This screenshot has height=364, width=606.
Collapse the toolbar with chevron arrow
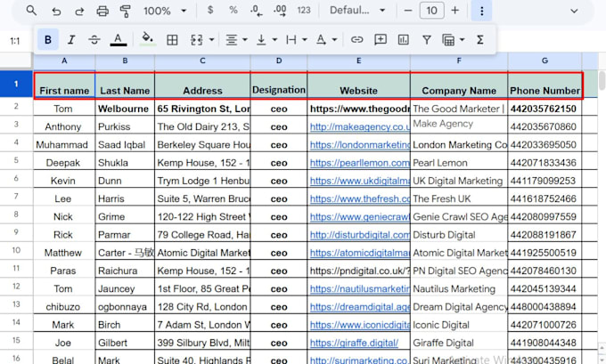(574, 11)
